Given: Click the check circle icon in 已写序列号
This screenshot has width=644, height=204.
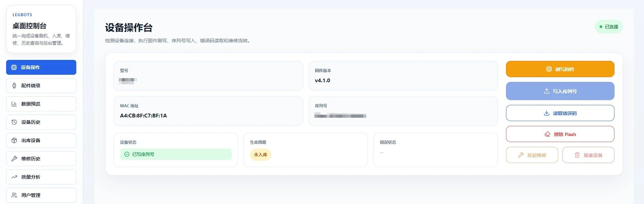Looking at the screenshot, I should (127, 154).
